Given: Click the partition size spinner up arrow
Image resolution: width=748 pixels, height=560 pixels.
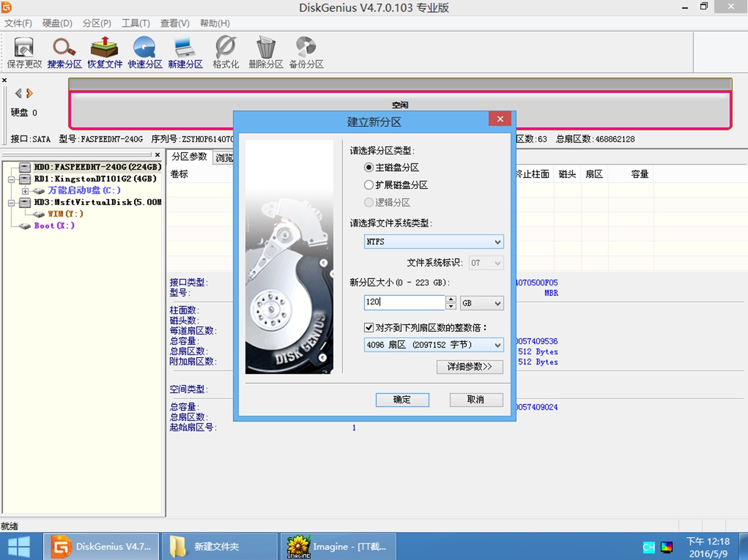Looking at the screenshot, I should pos(451,300).
